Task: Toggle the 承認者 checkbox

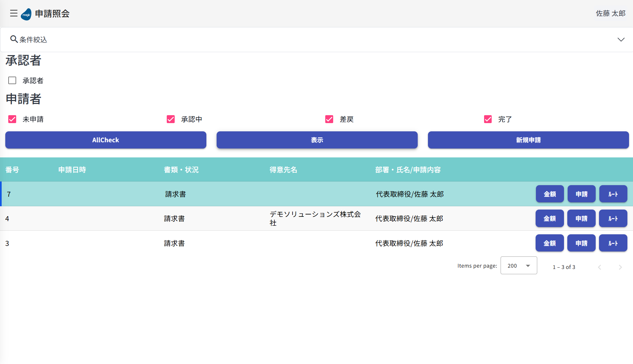Action: [x=12, y=81]
